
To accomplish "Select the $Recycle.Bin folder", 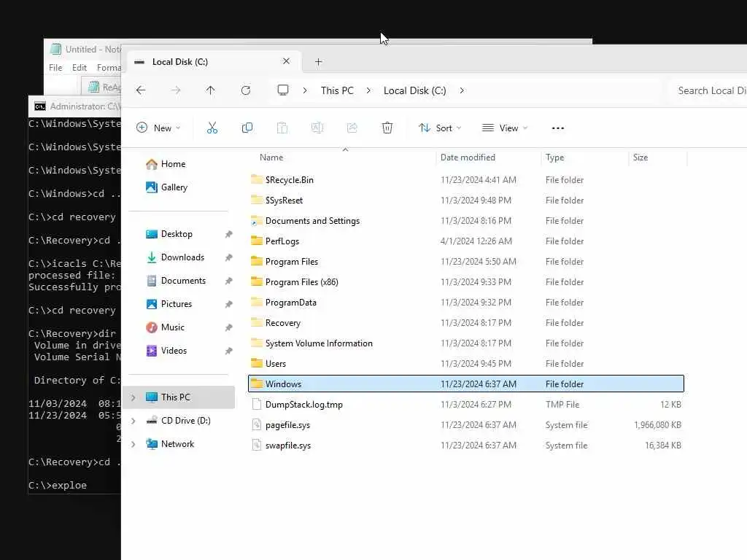I will 466,180.
